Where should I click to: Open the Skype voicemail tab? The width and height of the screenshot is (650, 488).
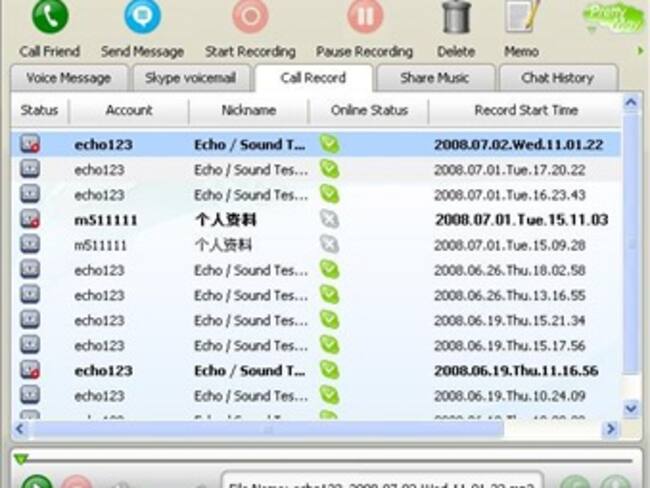click(189, 78)
